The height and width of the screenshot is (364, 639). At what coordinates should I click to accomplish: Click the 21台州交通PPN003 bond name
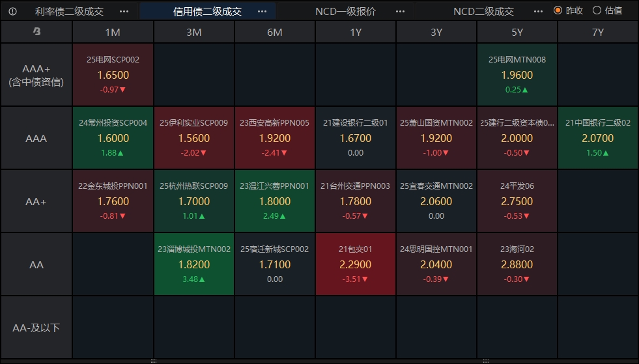coord(356,186)
